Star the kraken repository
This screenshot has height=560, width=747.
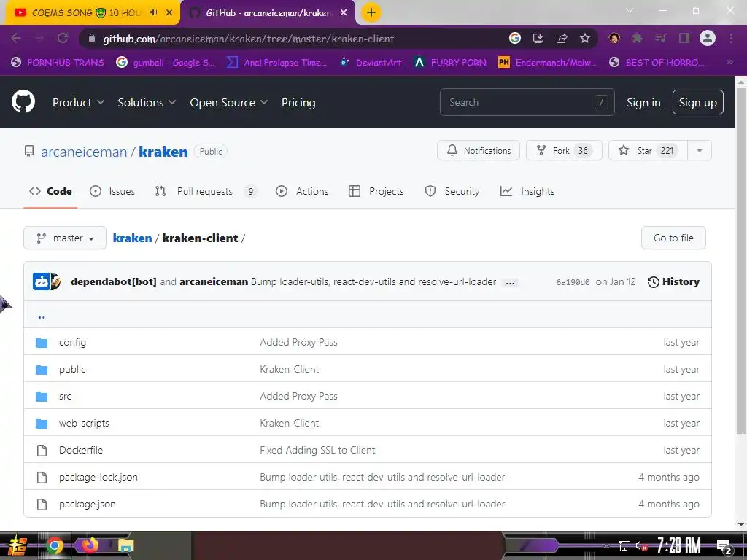point(648,150)
